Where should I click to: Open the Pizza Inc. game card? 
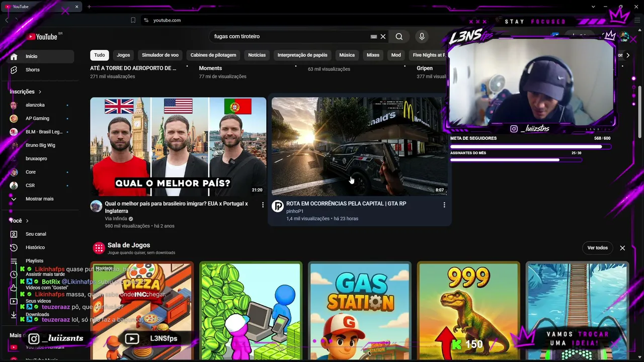pyautogui.click(x=141, y=312)
